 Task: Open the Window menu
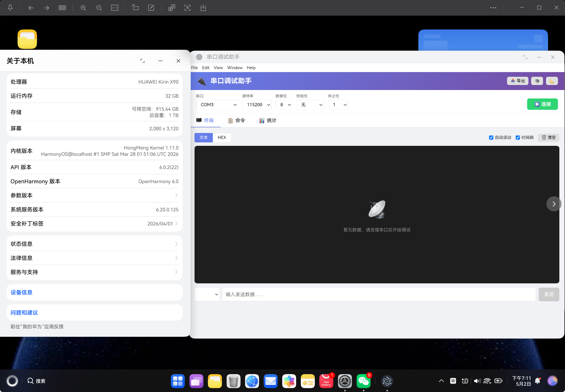235,68
